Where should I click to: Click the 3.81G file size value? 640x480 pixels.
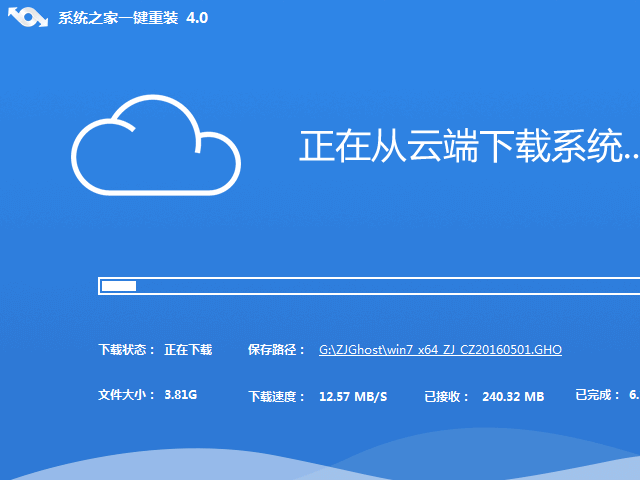181,395
